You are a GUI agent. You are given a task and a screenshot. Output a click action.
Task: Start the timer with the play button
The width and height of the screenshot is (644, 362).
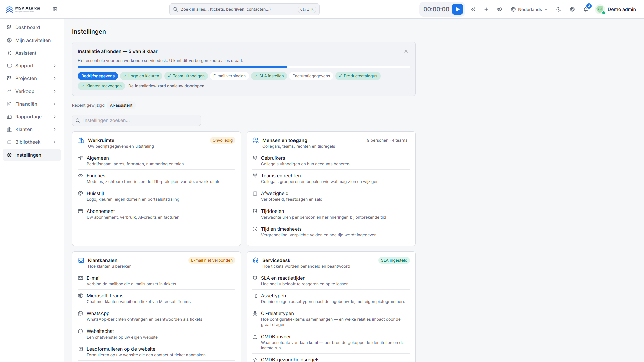(458, 9)
